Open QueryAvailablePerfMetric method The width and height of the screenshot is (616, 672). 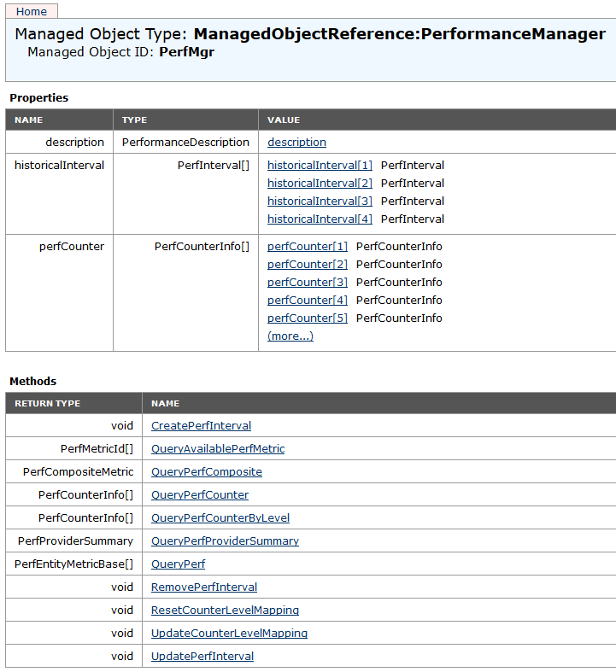point(218,449)
